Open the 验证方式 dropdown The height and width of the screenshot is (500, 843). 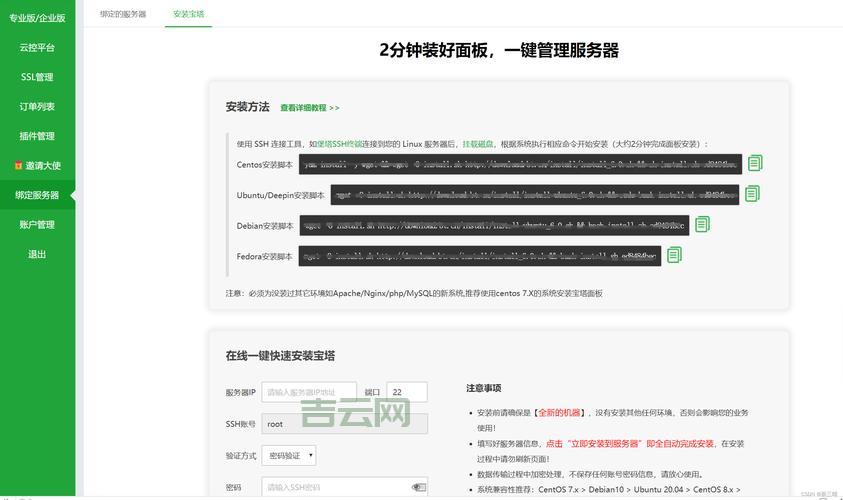pyautogui.click(x=289, y=455)
